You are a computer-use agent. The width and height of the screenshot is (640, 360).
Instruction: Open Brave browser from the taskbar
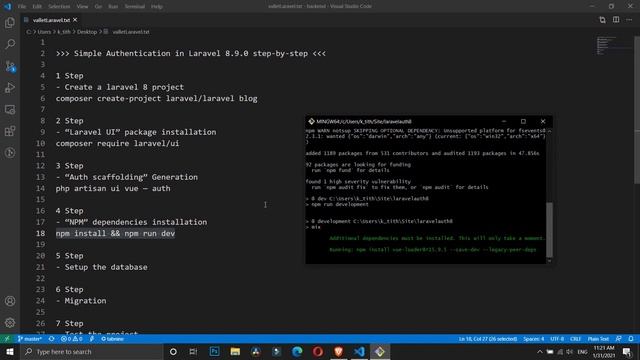tap(338, 351)
